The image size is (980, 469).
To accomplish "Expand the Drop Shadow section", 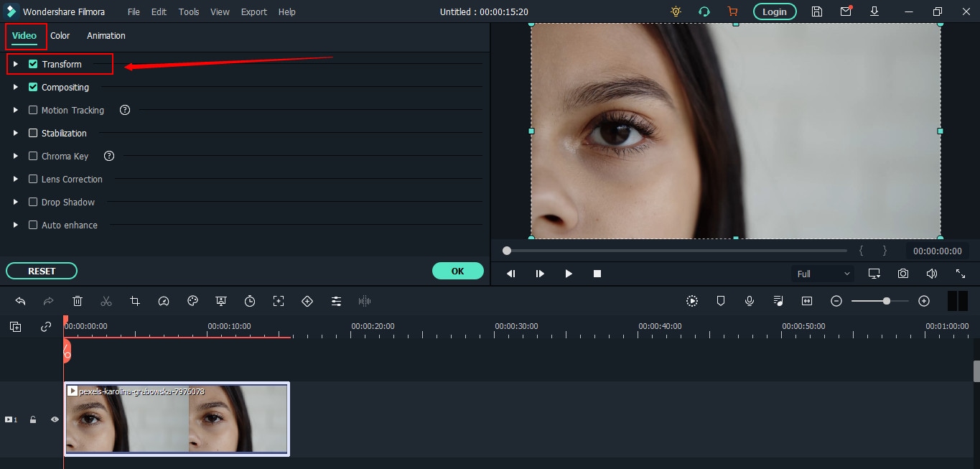I will click(x=16, y=202).
